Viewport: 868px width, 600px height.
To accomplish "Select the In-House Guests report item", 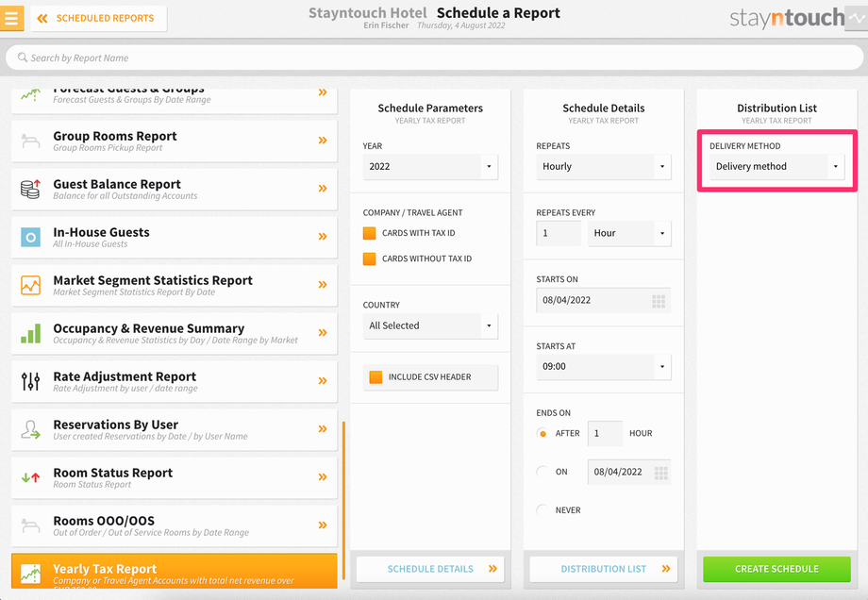I will click(175, 238).
